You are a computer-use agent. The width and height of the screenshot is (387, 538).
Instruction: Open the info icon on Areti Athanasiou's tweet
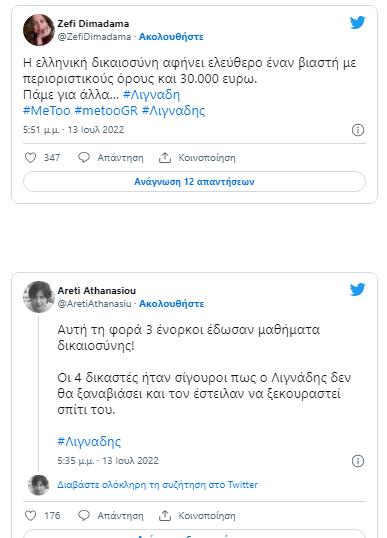pyautogui.click(x=358, y=461)
